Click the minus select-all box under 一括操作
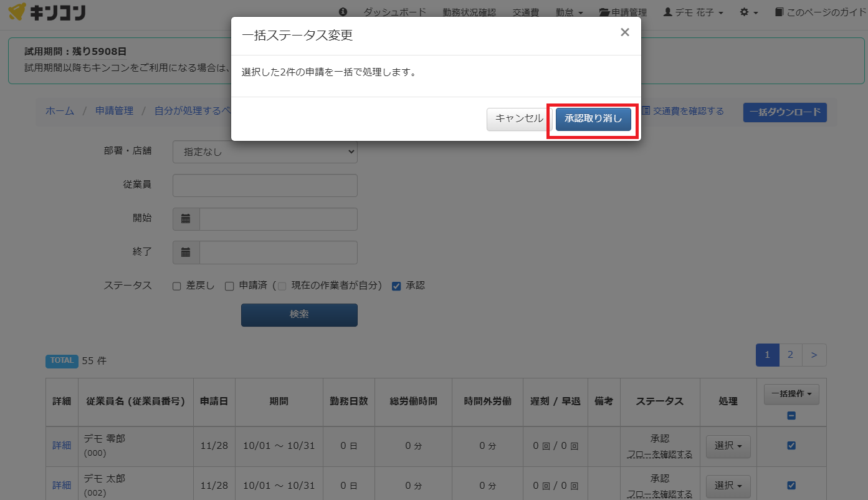This screenshot has height=500, width=868. [x=791, y=416]
